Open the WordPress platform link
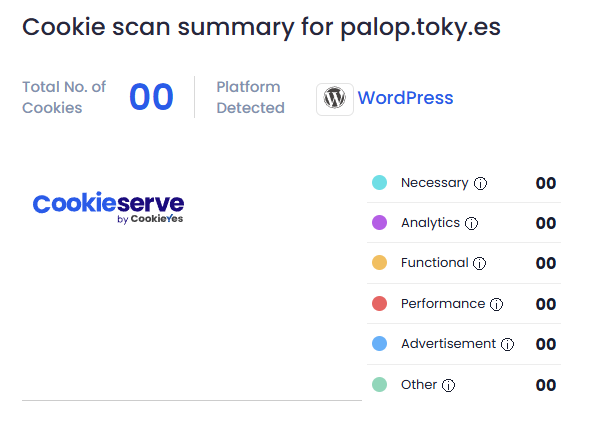 click(x=405, y=98)
